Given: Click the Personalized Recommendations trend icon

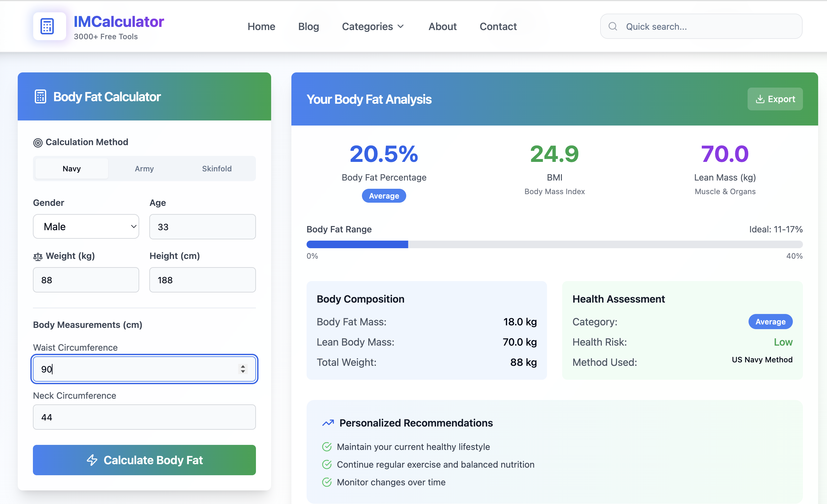Looking at the screenshot, I should (x=328, y=423).
